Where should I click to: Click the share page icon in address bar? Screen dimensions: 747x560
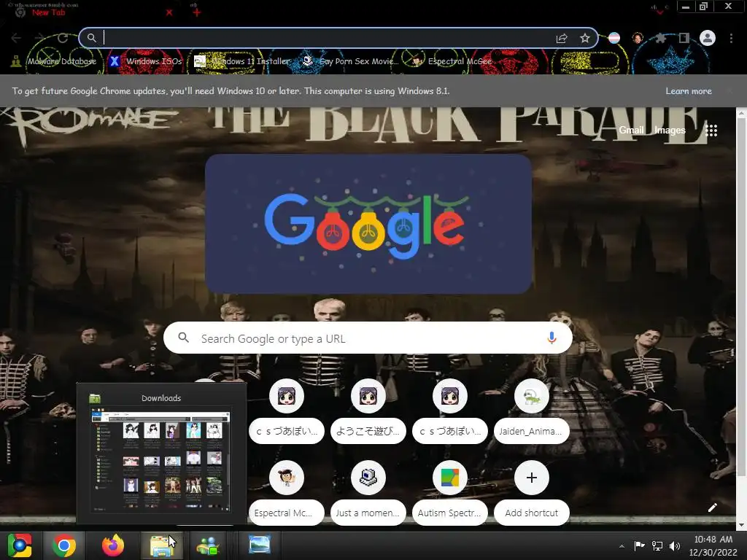coord(562,39)
